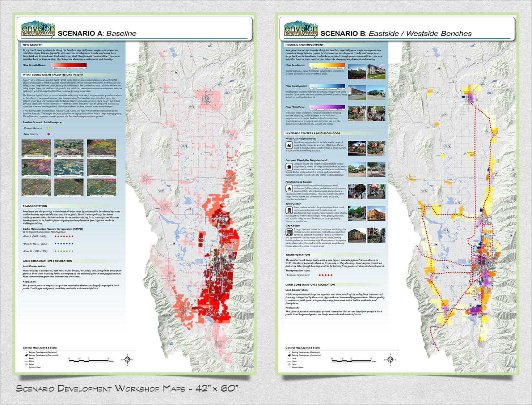Click the green Phase III (2026 - 2030) dots
This screenshot has height=405, width=532.
tap(64, 251)
